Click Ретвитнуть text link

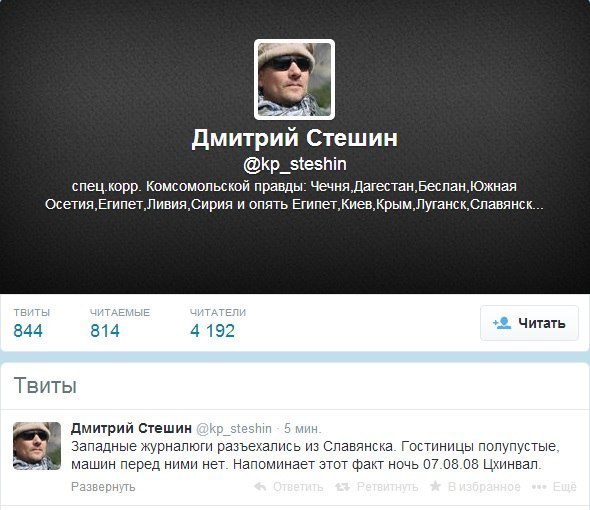pyautogui.click(x=388, y=487)
